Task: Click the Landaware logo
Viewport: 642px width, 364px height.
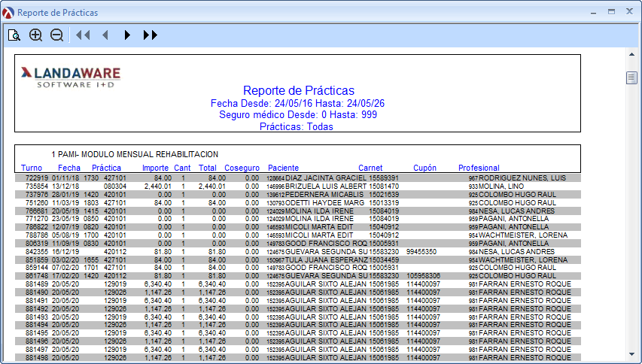Action: point(71,77)
